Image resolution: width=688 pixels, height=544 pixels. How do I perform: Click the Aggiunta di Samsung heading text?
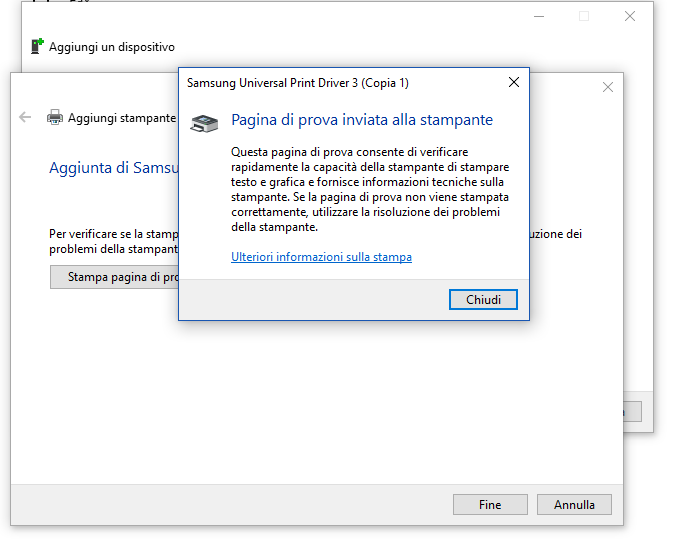coord(112,168)
